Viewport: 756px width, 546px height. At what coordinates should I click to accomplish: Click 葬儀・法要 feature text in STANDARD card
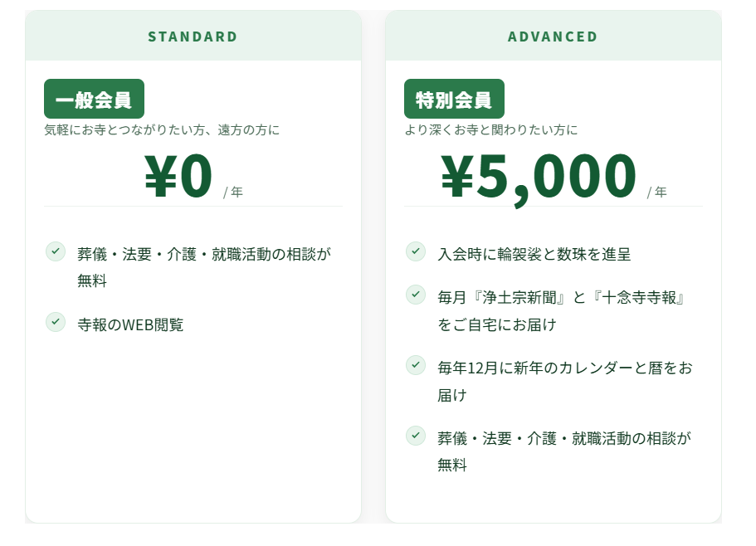coord(204,255)
